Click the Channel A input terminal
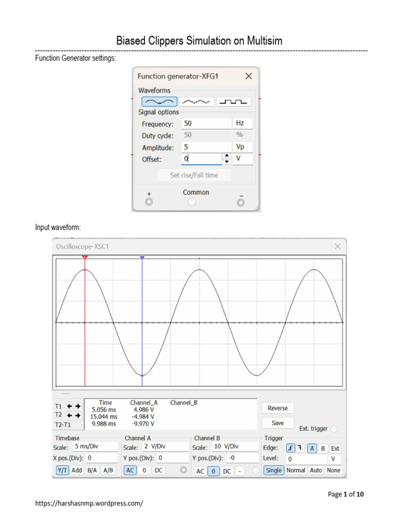Viewport: 399px width, 532px height. pos(183,470)
